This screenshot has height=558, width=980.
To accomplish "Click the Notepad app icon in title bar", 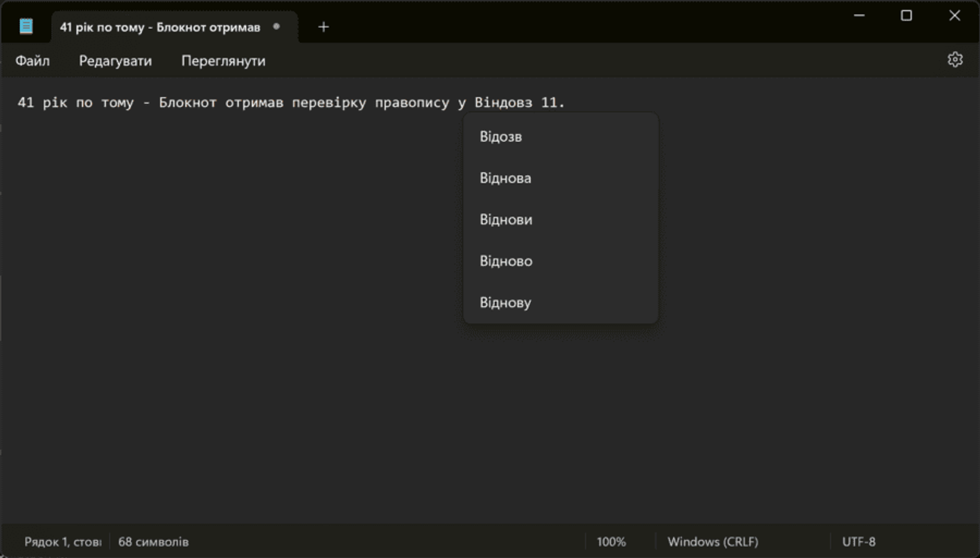I will coord(26,26).
